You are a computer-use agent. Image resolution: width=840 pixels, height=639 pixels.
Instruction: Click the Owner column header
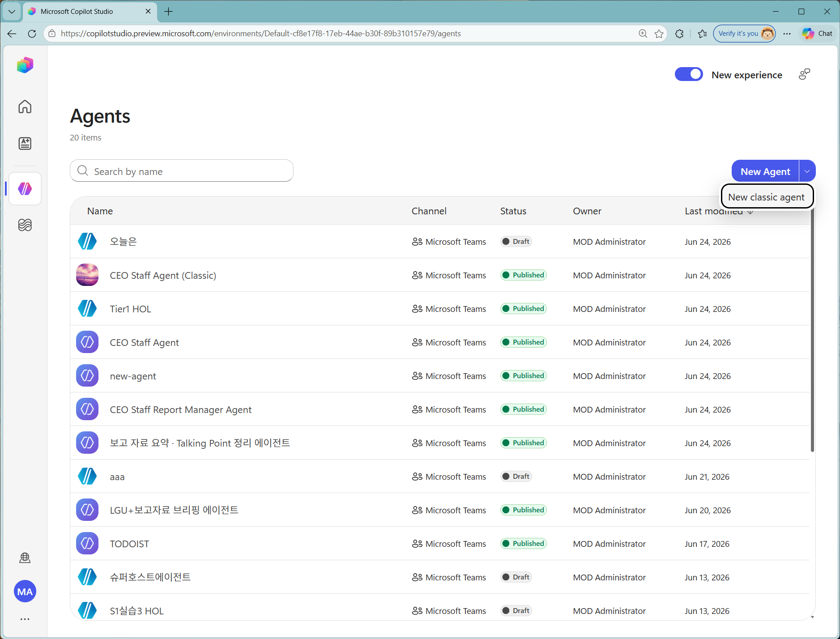tap(587, 211)
